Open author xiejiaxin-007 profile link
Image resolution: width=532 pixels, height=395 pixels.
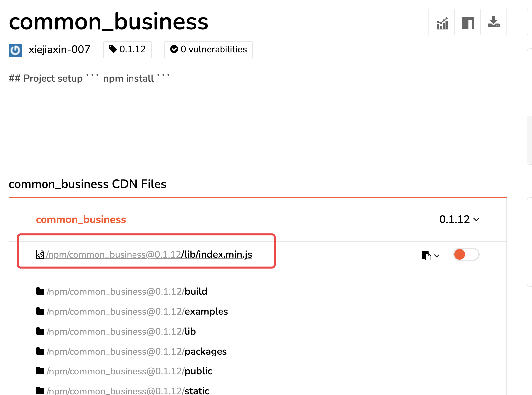pos(59,49)
